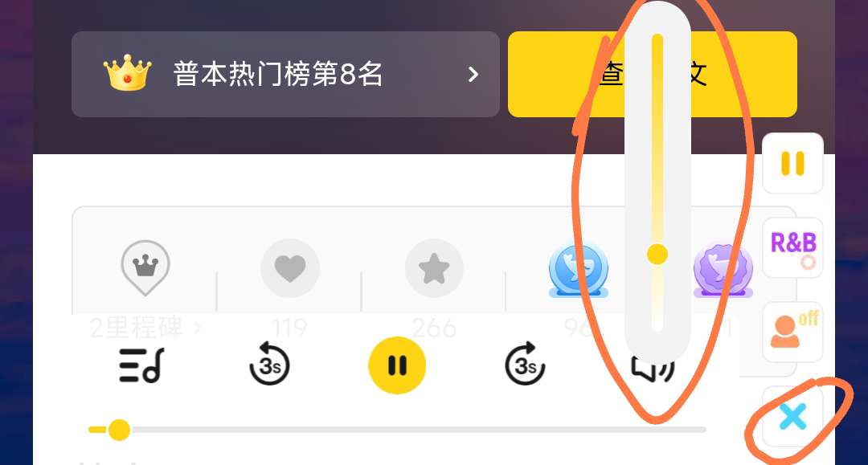The height and width of the screenshot is (465, 868).
Task: Click the purple medal badge icon
Action: 723,270
